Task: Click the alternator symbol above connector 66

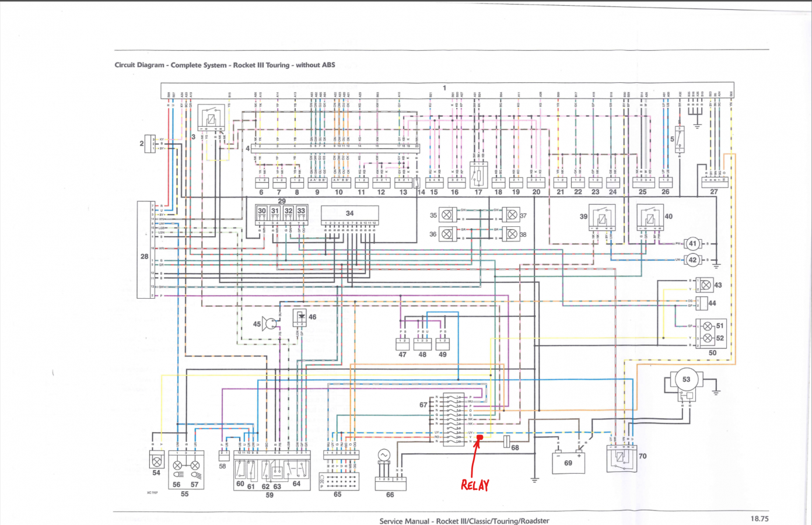Action: point(384,454)
